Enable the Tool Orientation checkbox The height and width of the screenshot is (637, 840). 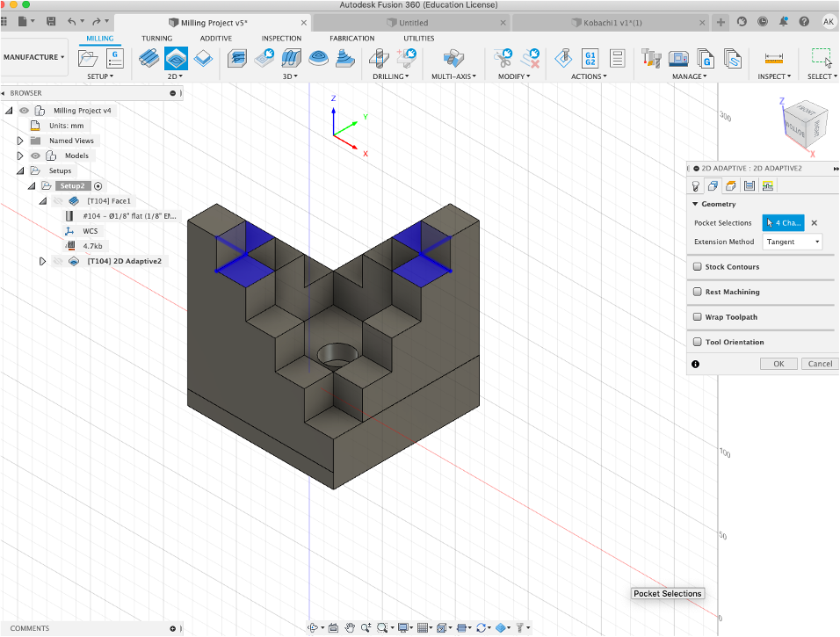698,342
